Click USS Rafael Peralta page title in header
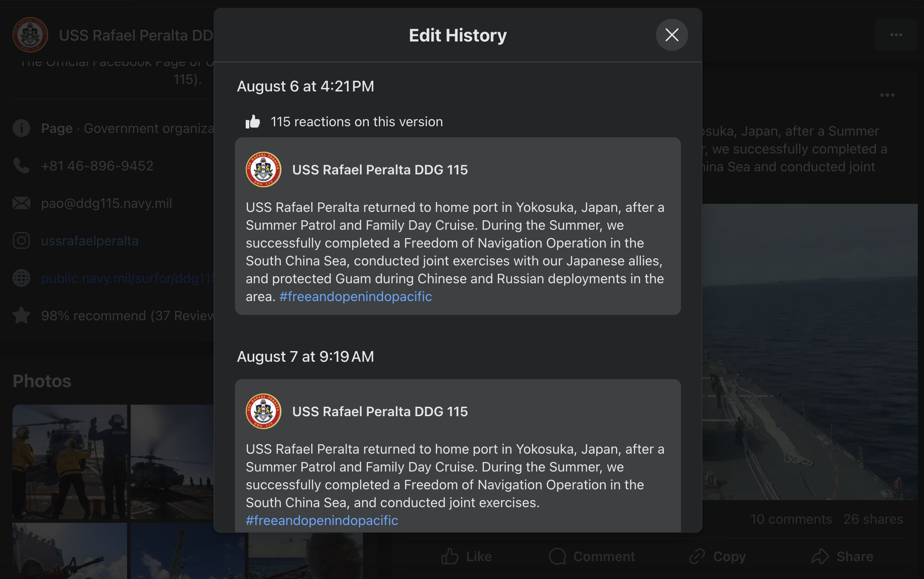The height and width of the screenshot is (579, 924). [x=136, y=35]
